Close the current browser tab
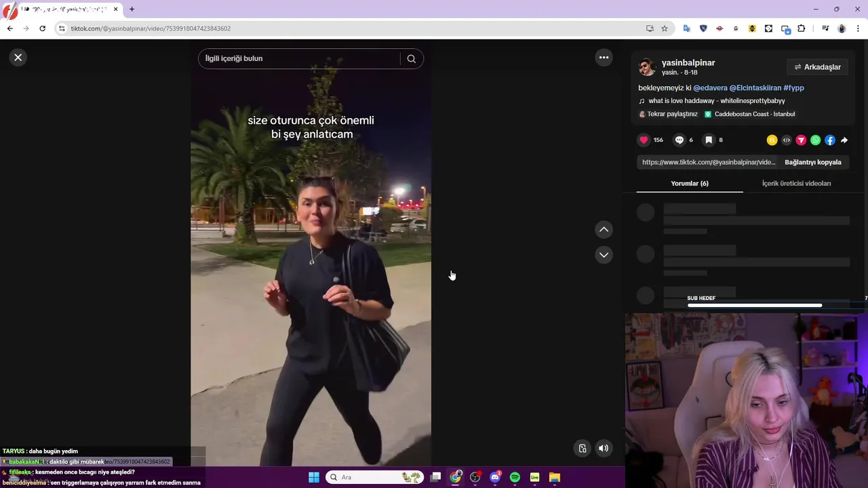 [x=116, y=9]
